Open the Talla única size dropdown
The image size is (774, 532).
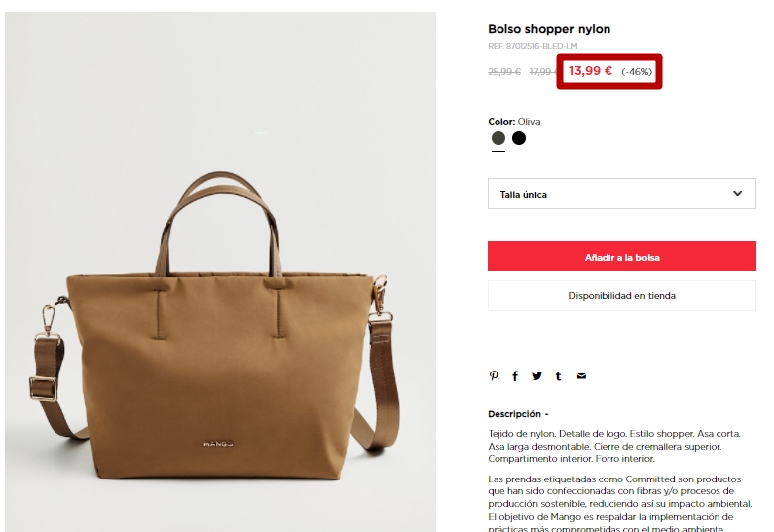click(x=621, y=194)
